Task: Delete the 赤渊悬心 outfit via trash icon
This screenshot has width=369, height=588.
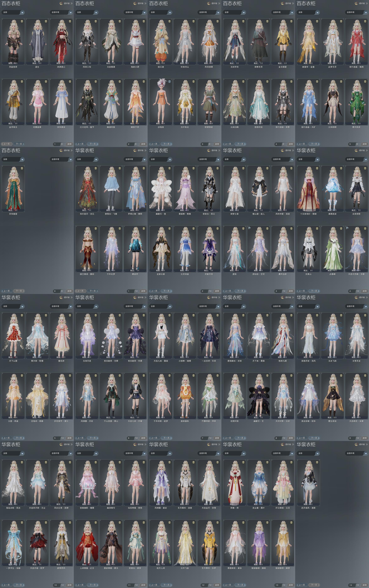Action: tap(70, 21)
